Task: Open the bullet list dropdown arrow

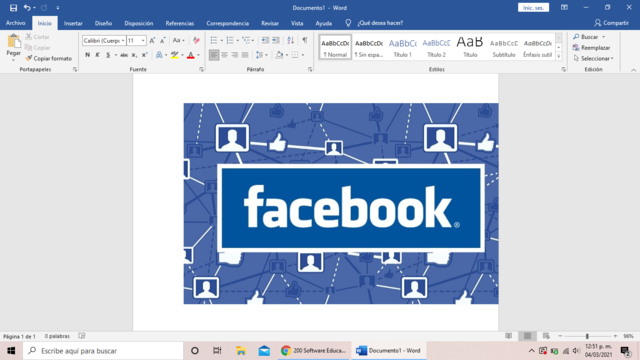Action: coord(222,40)
